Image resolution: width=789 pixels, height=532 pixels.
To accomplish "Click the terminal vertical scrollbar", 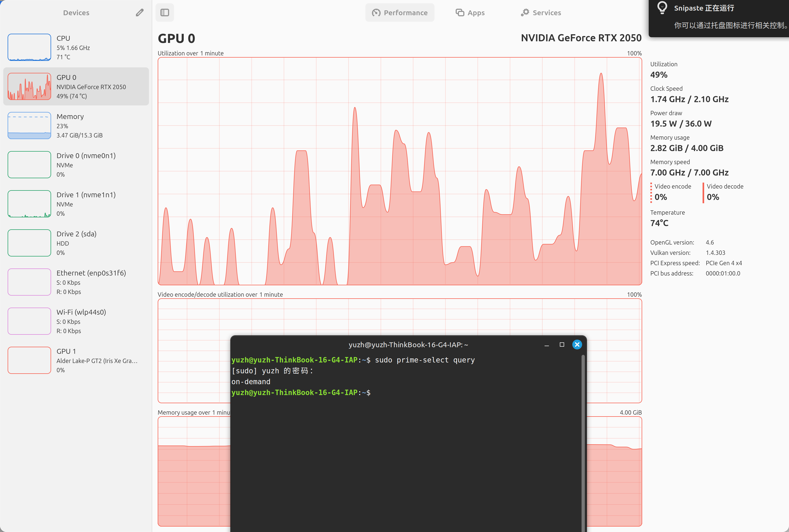I will pos(583,443).
